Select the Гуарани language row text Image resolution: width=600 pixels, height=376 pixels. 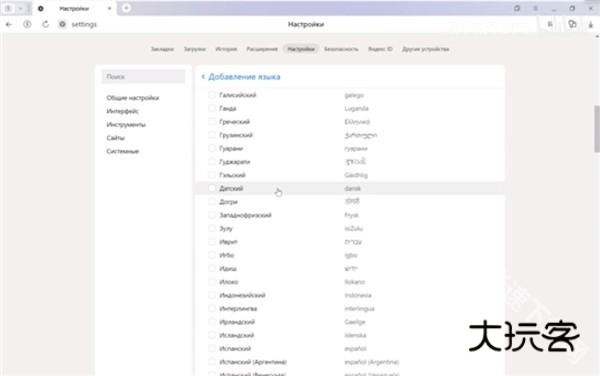point(231,148)
